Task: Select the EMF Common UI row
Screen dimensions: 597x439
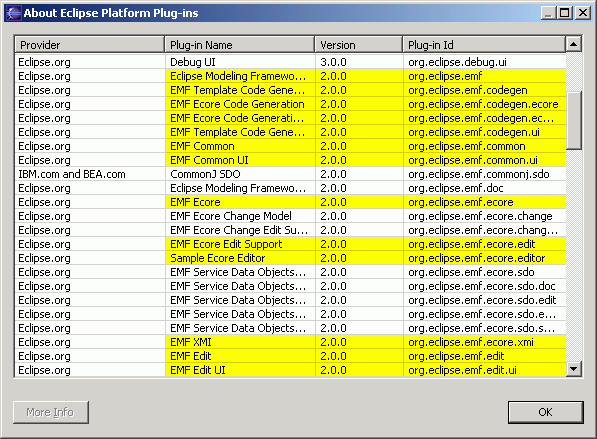Action: tap(291, 160)
